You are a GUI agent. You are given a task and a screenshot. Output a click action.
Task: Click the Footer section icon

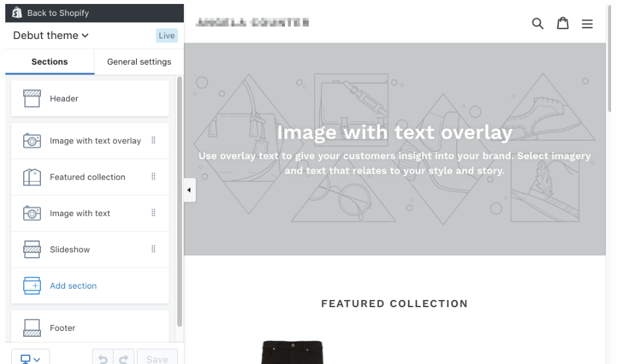pos(32,328)
